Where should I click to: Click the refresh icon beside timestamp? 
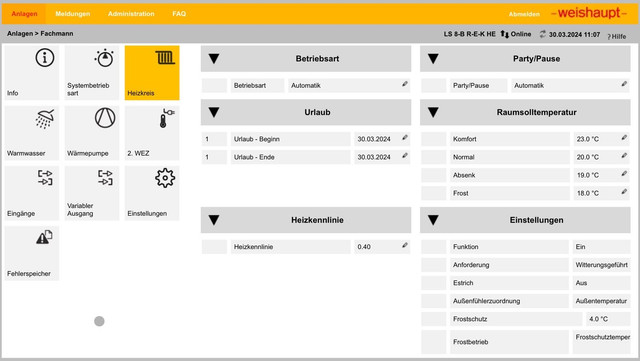point(542,34)
